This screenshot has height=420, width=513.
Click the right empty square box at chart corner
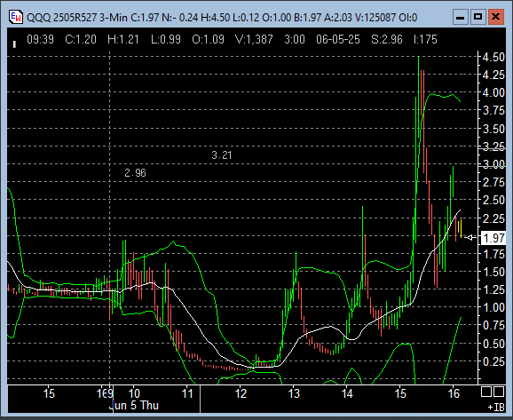pos(498,392)
